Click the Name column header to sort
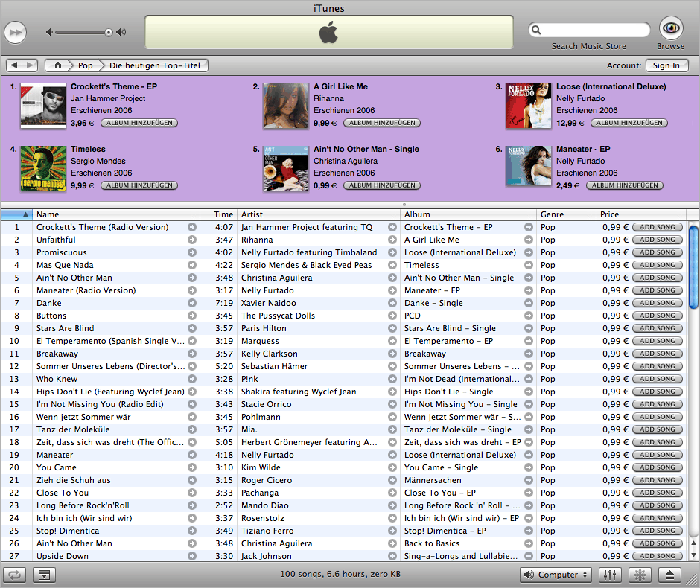Image resolution: width=700 pixels, height=588 pixels. click(x=115, y=214)
